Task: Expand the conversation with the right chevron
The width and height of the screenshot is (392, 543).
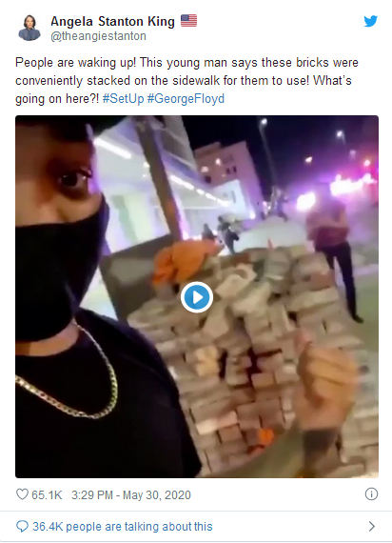Action: (372, 527)
